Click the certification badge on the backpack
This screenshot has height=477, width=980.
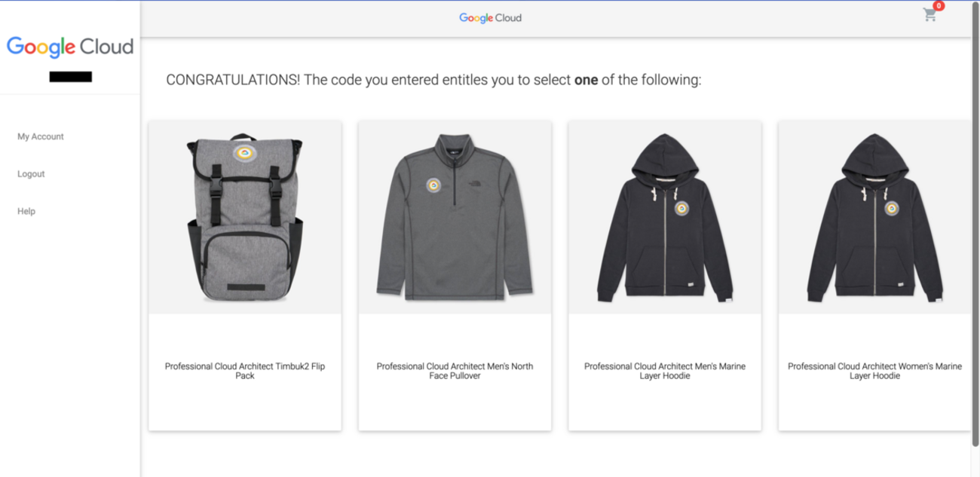coord(244,154)
